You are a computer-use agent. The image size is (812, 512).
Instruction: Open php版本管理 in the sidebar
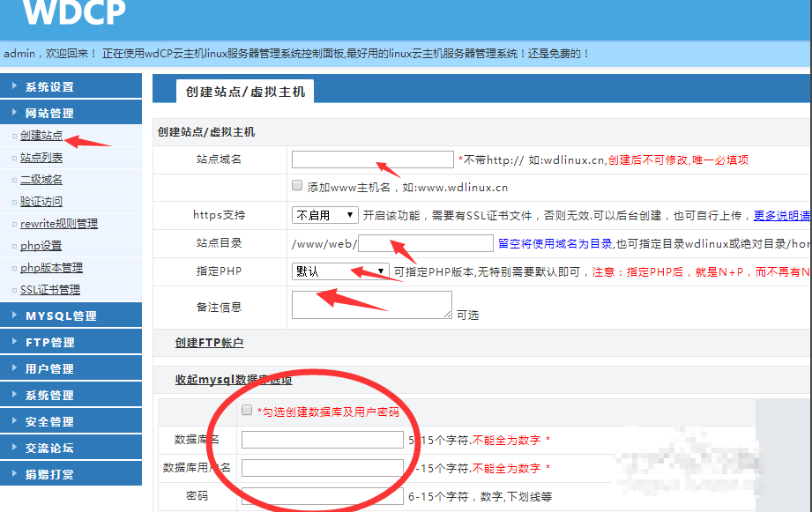pyautogui.click(x=51, y=268)
